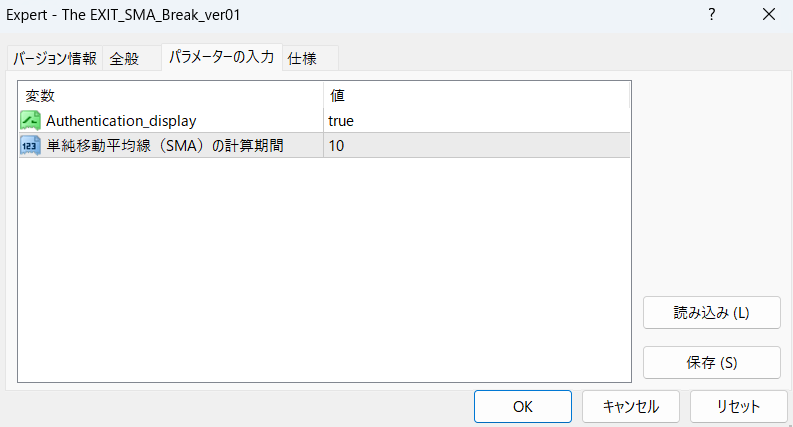Select the Authentication_display variable row
The image size is (793, 427).
(121, 121)
